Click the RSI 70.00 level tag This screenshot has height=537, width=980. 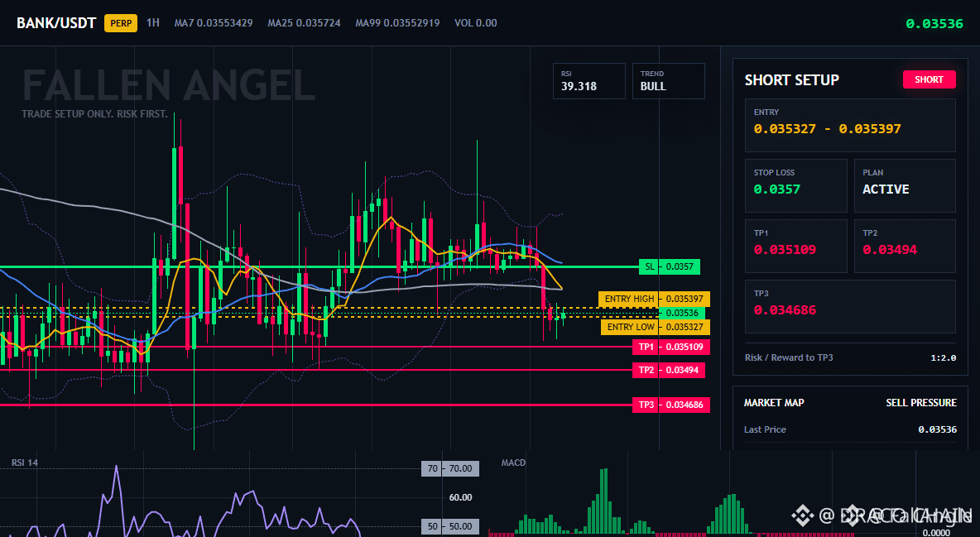[x=450, y=468]
